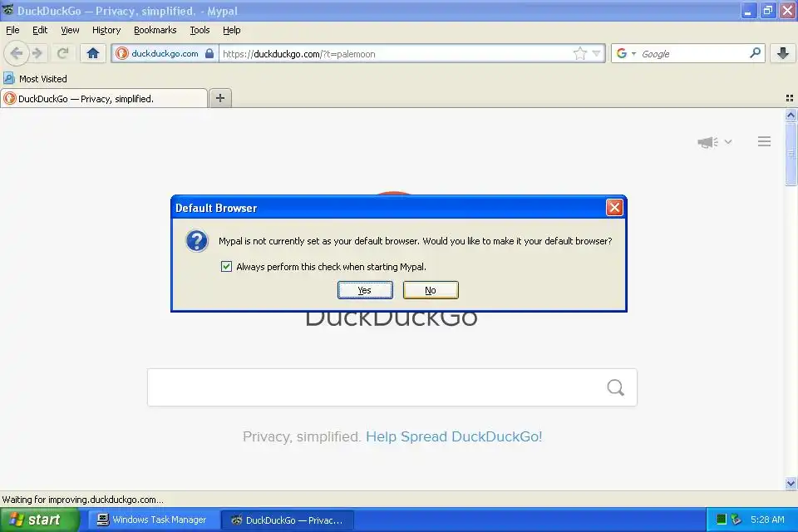Open the File menu

[x=12, y=30]
